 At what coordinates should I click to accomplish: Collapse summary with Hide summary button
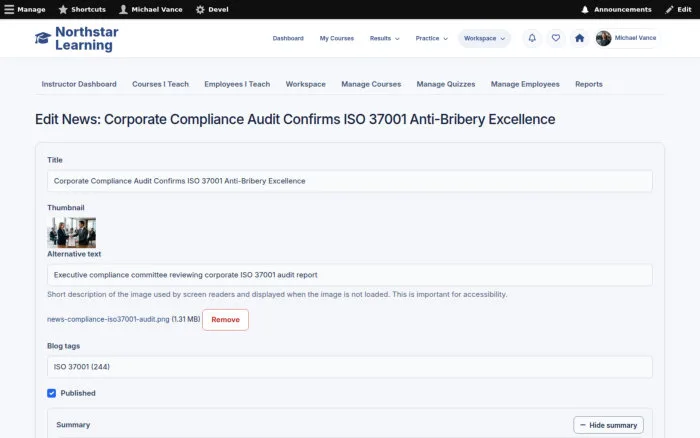(608, 425)
